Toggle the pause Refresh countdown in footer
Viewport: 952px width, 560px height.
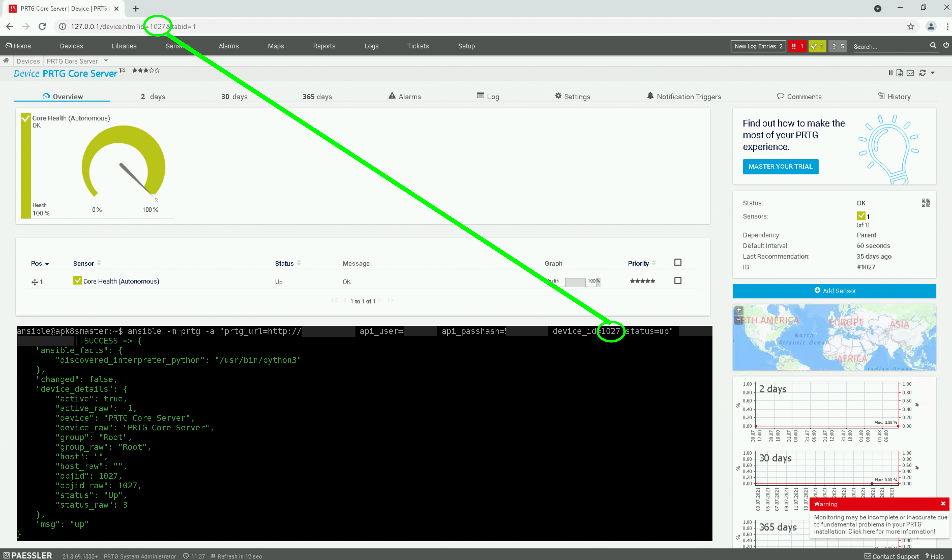click(213, 556)
